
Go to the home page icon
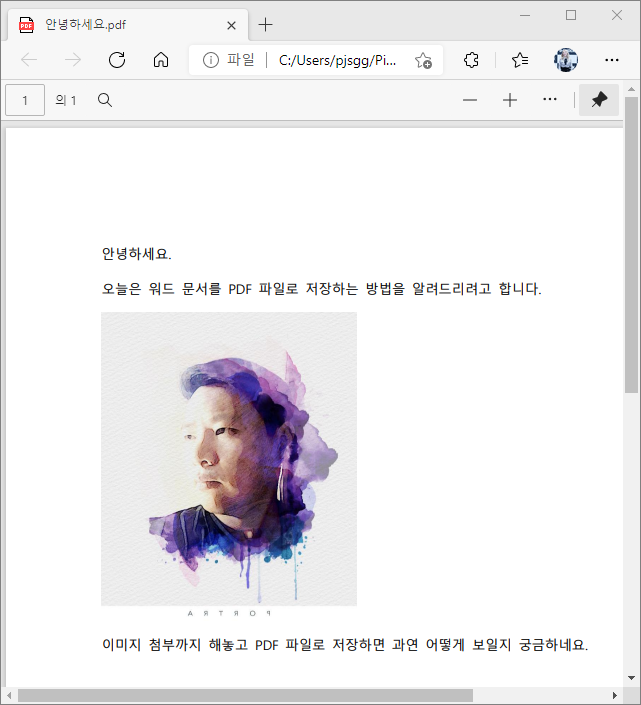coord(161,60)
